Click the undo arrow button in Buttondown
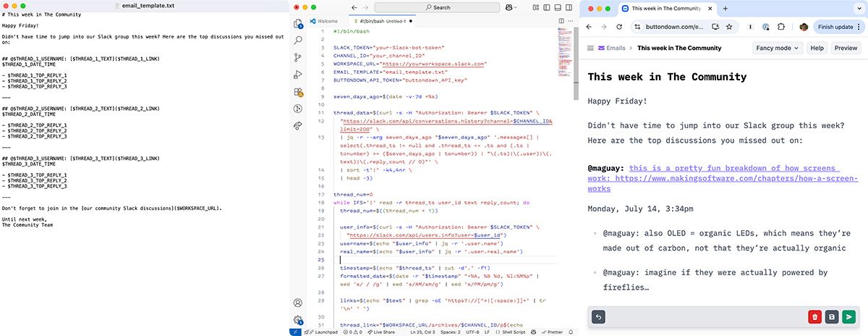This screenshot has height=336, width=868. click(599, 316)
